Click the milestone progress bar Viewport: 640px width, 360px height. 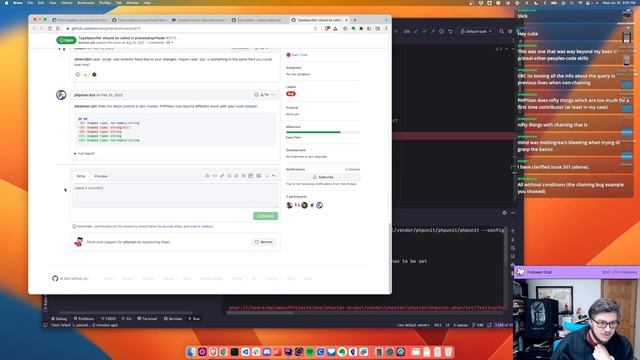323,132
